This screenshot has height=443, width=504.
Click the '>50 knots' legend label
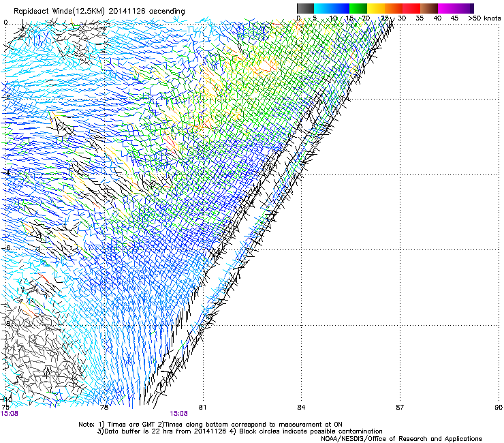click(484, 18)
